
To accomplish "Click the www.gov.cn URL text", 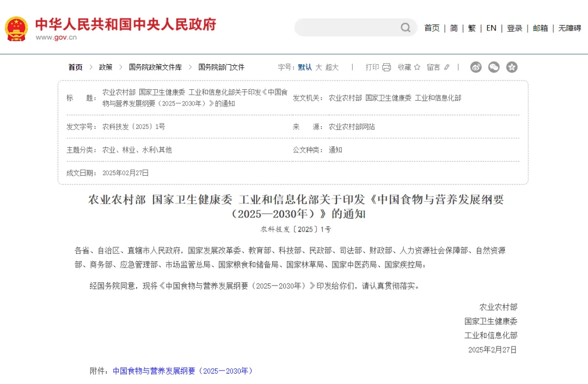I will tap(56, 38).
